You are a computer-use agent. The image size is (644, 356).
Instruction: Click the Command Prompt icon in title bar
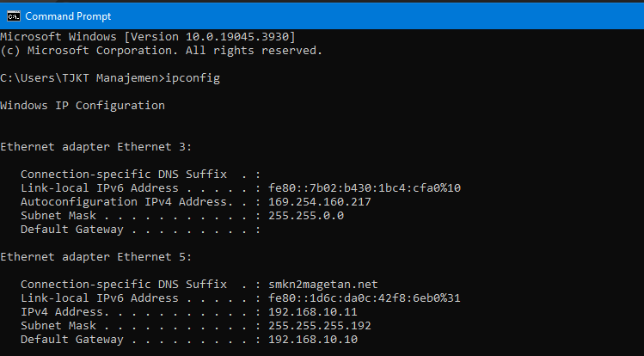(x=13, y=15)
